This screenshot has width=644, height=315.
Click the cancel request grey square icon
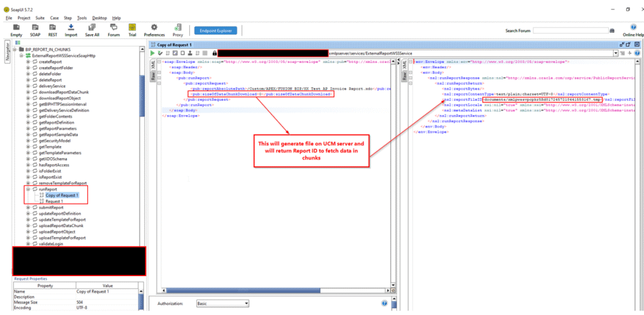(204, 53)
